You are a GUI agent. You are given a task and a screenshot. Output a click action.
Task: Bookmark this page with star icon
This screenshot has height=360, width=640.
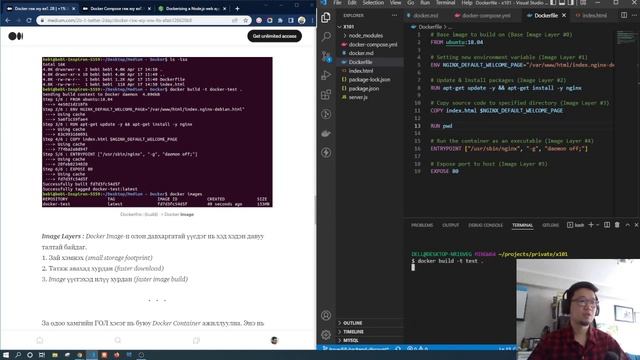[x=245, y=20]
